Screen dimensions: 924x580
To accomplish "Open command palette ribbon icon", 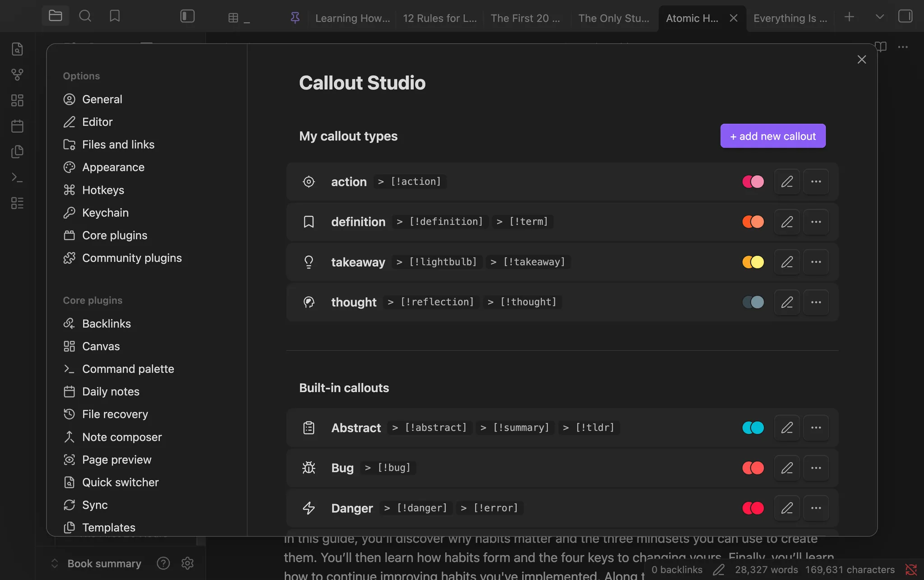I will [17, 177].
